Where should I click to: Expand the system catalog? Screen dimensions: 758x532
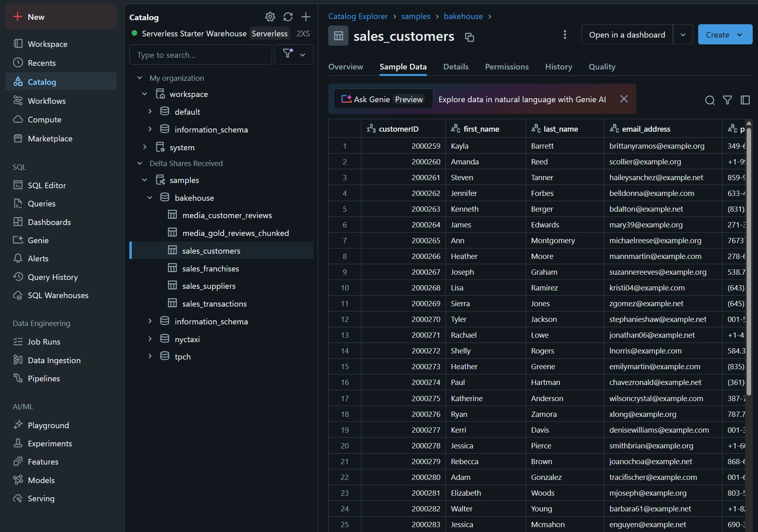coord(145,147)
